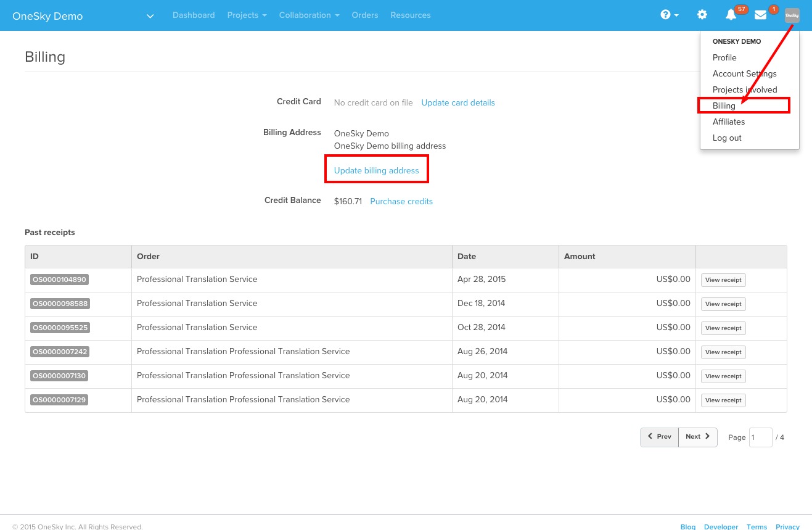Viewport: 812px width, 530px height.
Task: Click receipt ID badge OS0000007242
Action: click(x=59, y=352)
